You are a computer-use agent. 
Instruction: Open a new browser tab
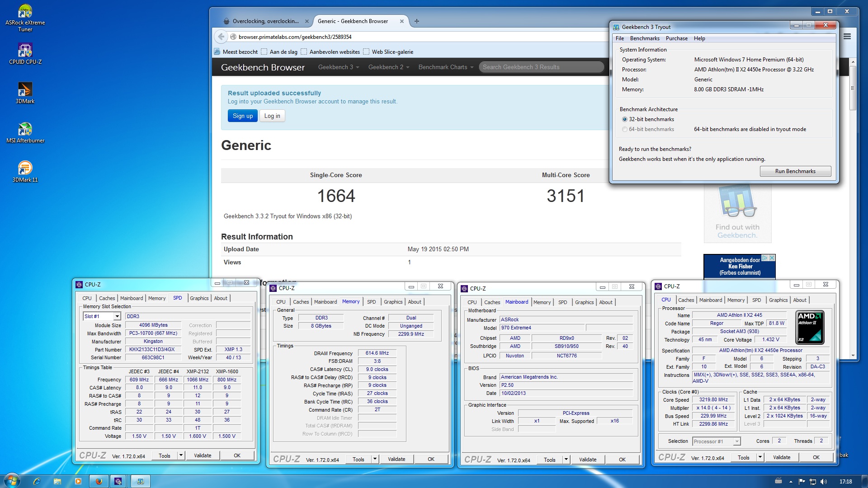(416, 21)
